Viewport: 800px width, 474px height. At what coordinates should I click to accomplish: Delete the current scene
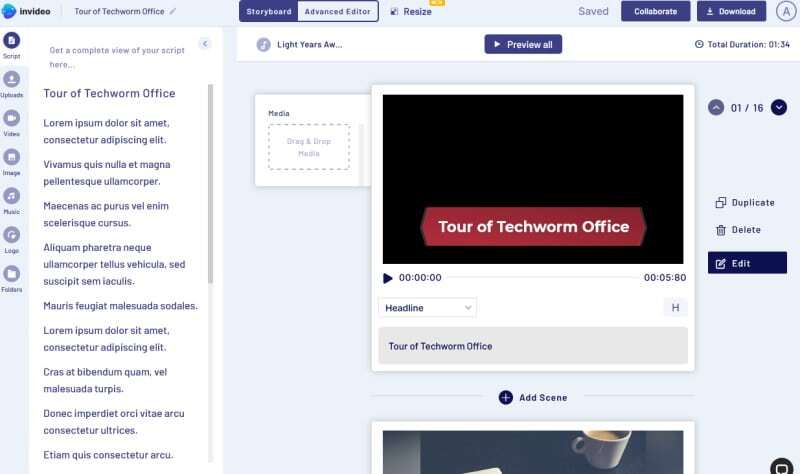[738, 230]
